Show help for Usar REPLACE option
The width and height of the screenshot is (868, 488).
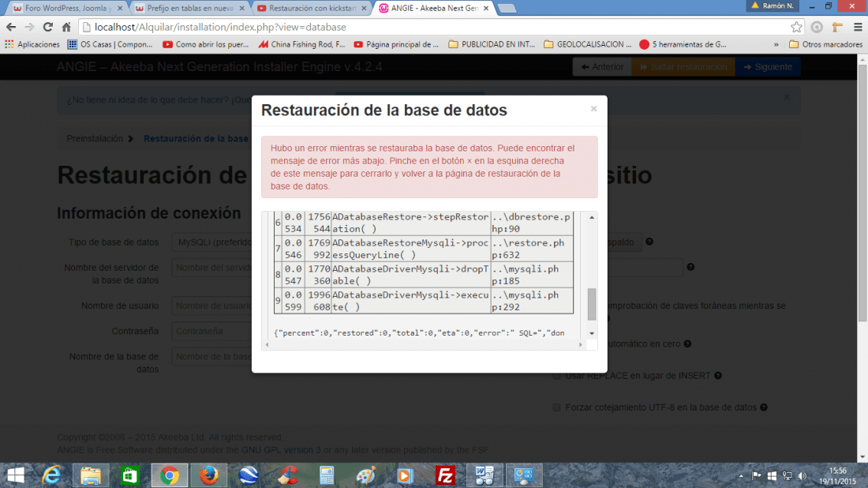point(718,376)
